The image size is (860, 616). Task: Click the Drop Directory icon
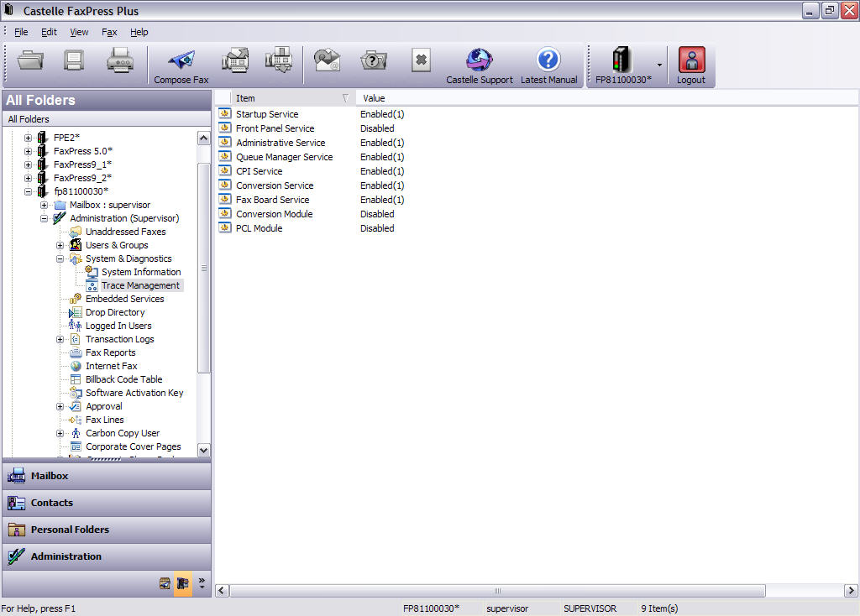[76, 312]
